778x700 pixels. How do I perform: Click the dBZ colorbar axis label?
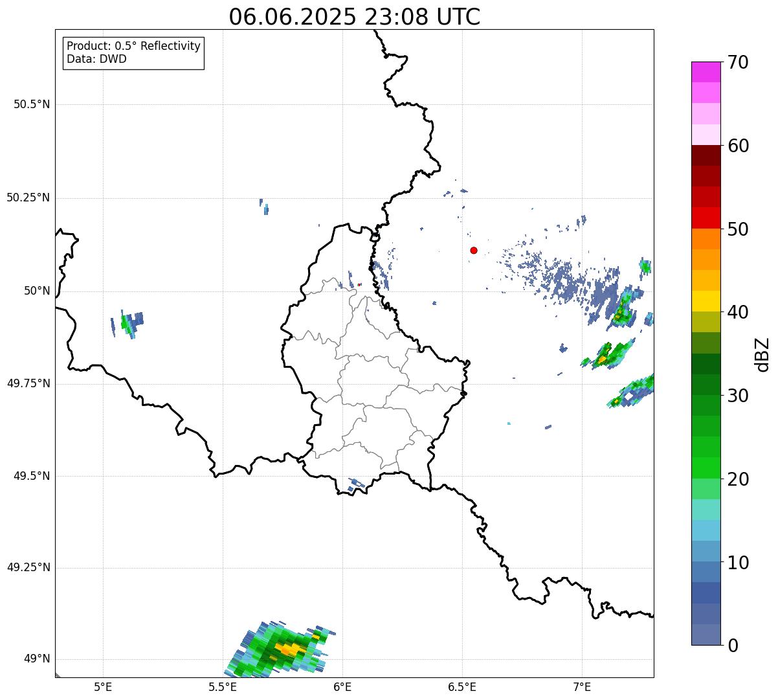(x=762, y=354)
